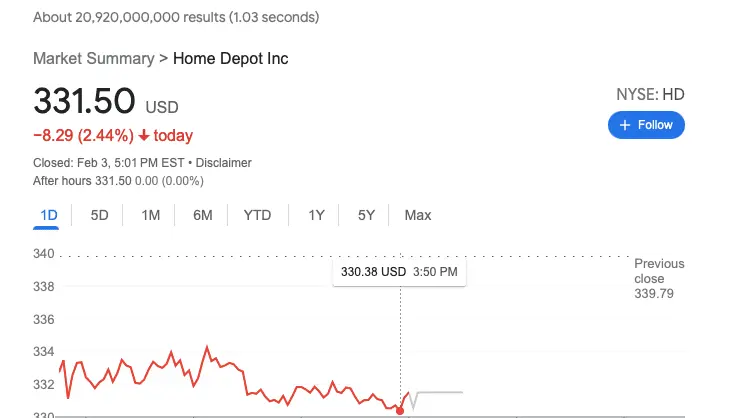The image size is (736, 418).
Task: Click the Previous close 339.79 label
Action: [659, 278]
